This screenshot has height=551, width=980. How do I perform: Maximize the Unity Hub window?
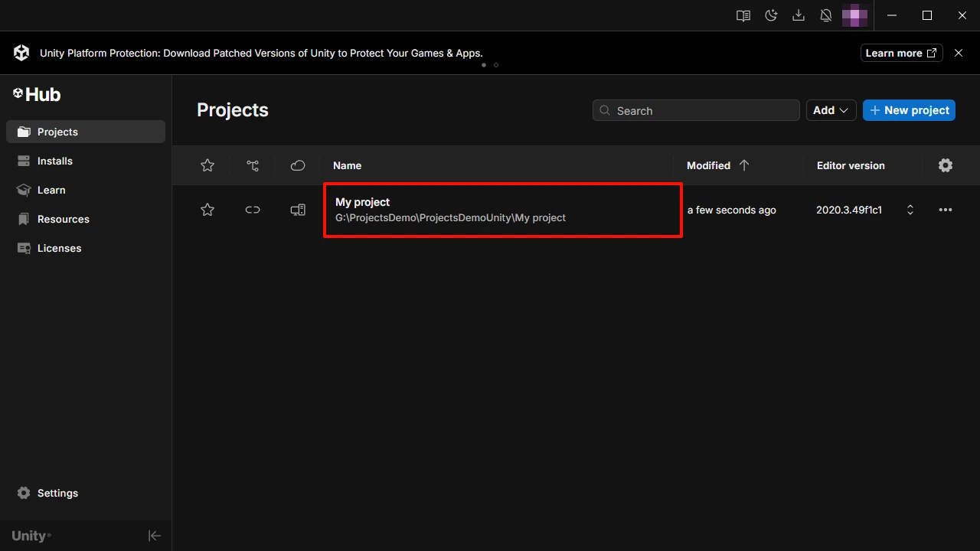pos(927,15)
